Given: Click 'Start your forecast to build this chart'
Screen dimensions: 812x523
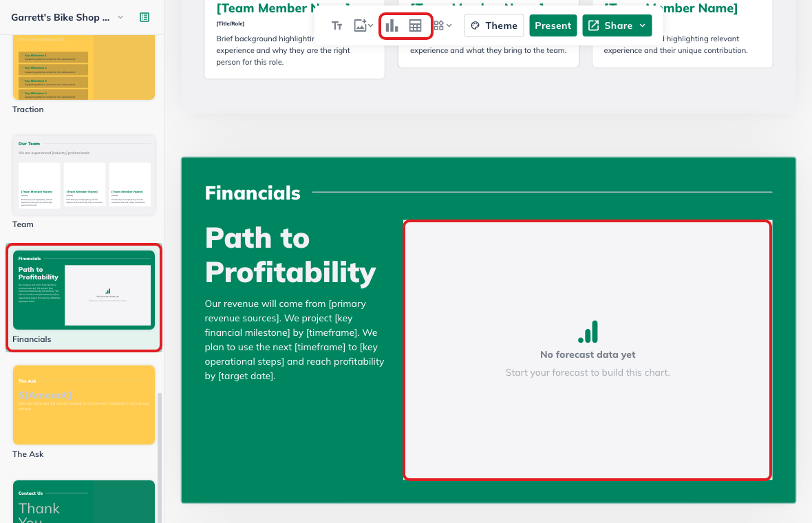Looking at the screenshot, I should coord(588,373).
